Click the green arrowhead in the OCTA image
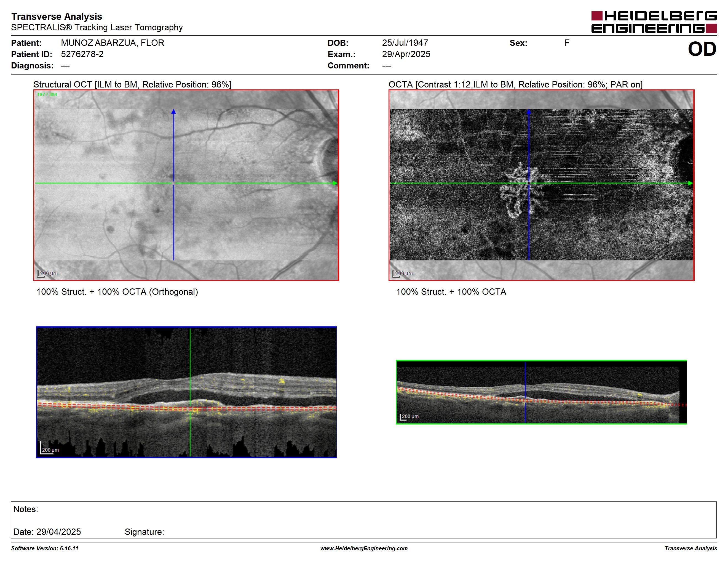 point(690,183)
